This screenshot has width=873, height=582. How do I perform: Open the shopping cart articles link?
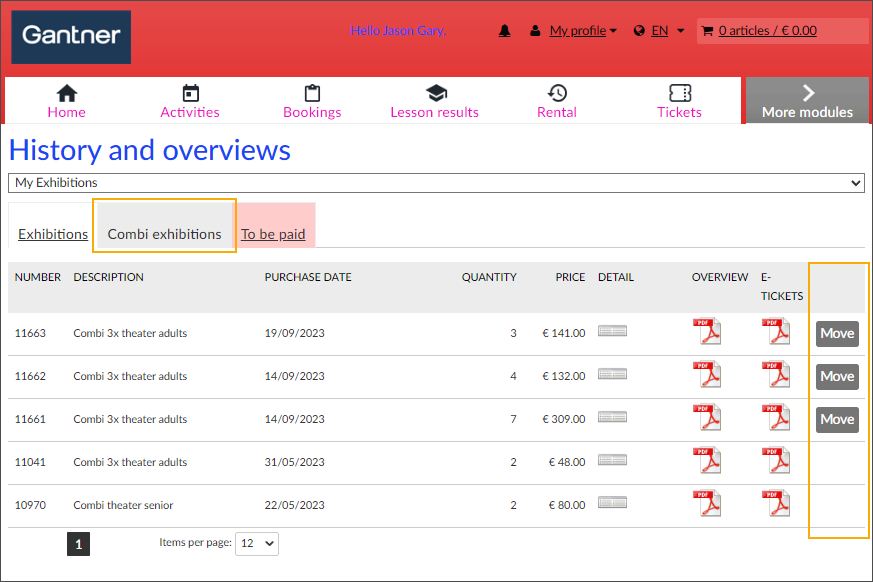click(767, 31)
